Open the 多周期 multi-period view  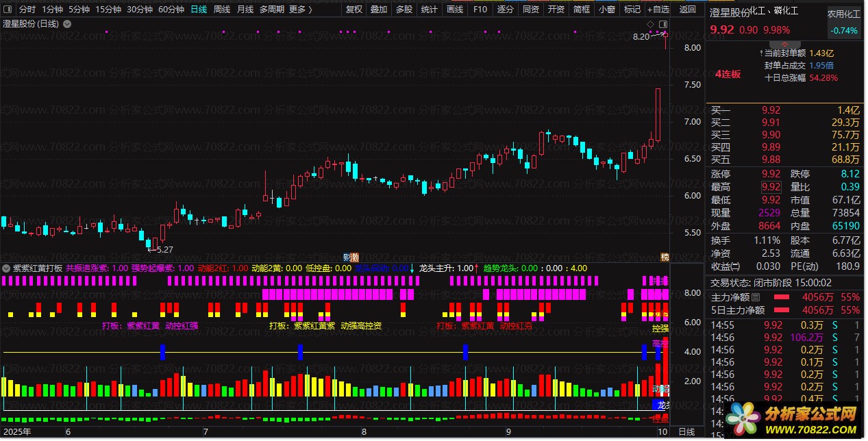coord(272,10)
